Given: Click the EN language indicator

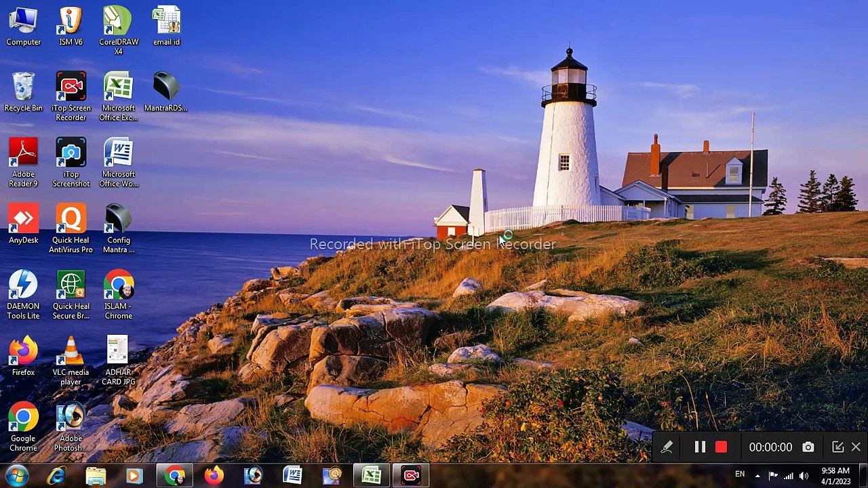Looking at the screenshot, I should 740,475.
